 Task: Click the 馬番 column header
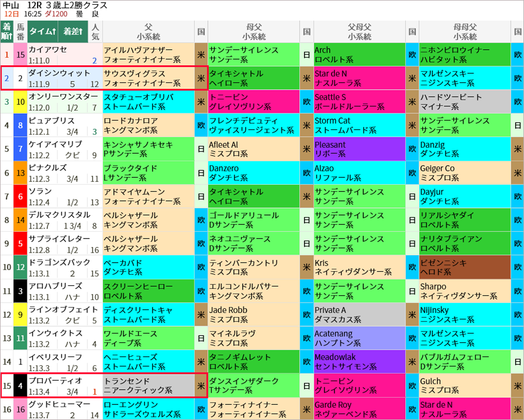coord(20,31)
